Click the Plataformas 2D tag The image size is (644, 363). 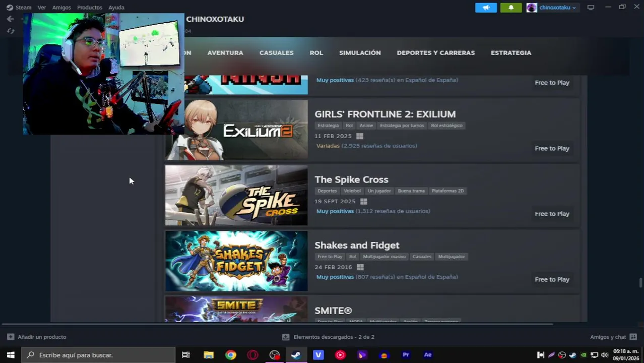[x=447, y=191]
